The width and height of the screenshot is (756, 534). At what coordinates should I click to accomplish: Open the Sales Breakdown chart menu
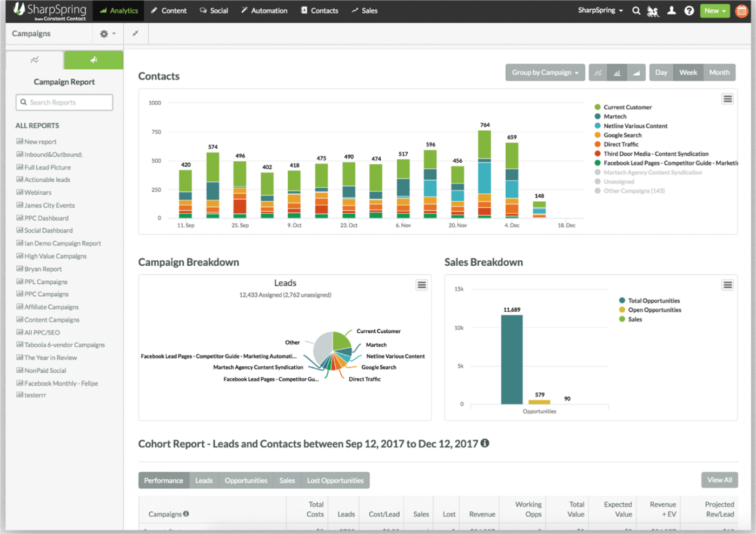tap(727, 284)
